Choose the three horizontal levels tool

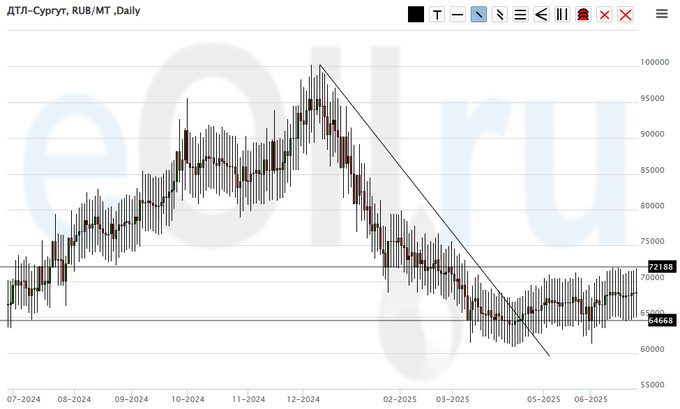520,14
